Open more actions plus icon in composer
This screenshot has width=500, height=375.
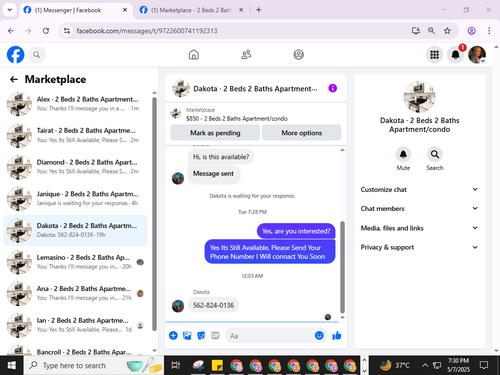click(173, 335)
